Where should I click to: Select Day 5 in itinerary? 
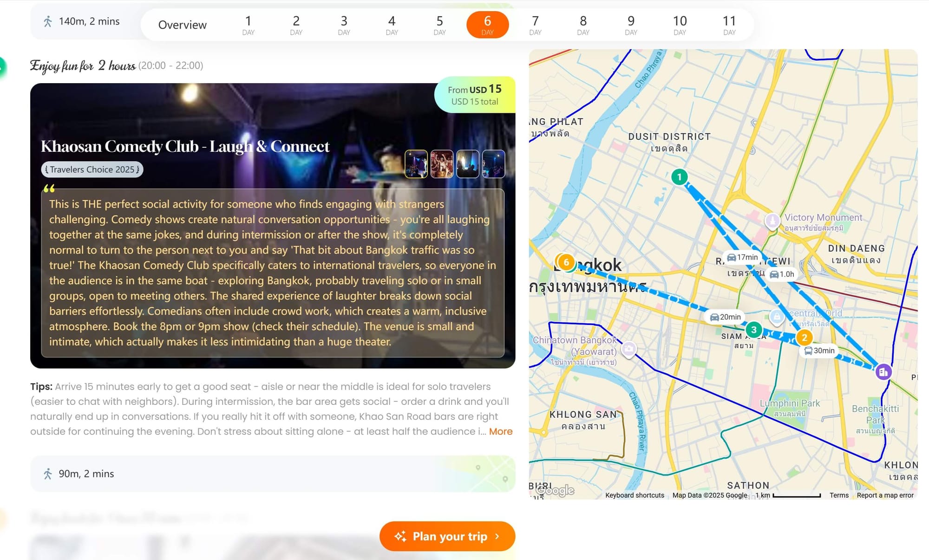[439, 25]
